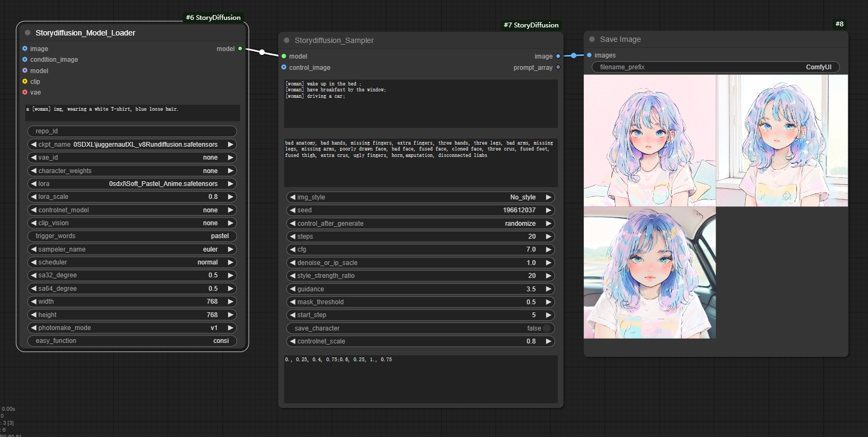Image resolution: width=868 pixels, height=437 pixels.
Task: Click the green model output port on the Loader
Action: pyautogui.click(x=240, y=48)
